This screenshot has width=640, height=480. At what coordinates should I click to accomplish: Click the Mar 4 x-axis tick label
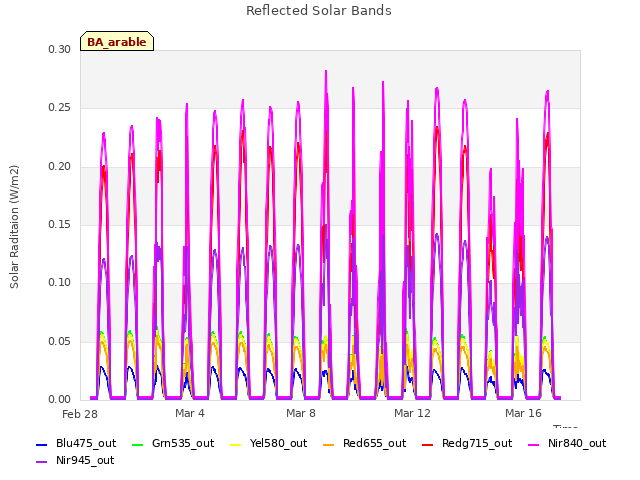pos(190,413)
